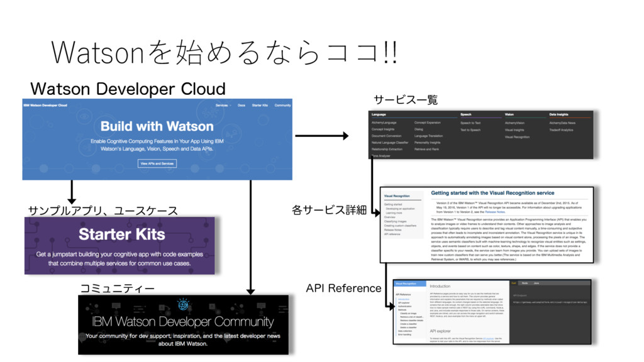The height and width of the screenshot is (362, 644).
Task: Select Classify an image method
Action: (408, 313)
